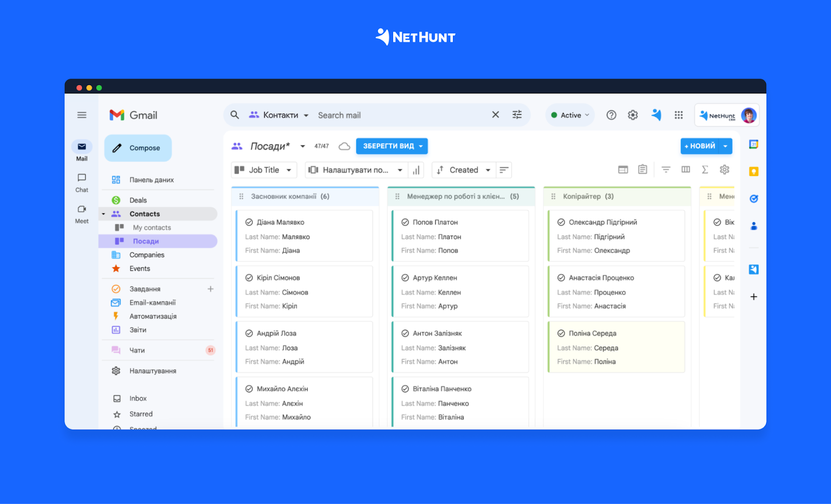Check the circle on Михайло Алєхін card
The width and height of the screenshot is (831, 504).
tap(249, 389)
